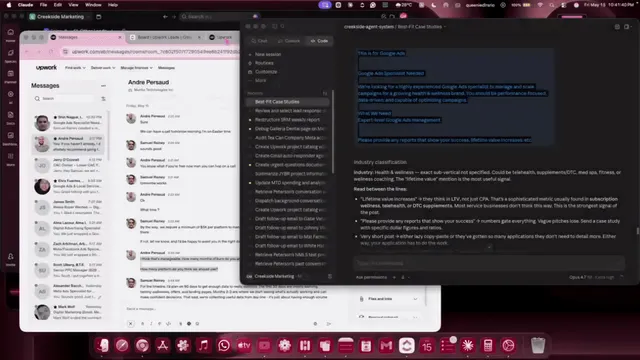Open Creekside Marketing account menu in Claude

point(274,276)
